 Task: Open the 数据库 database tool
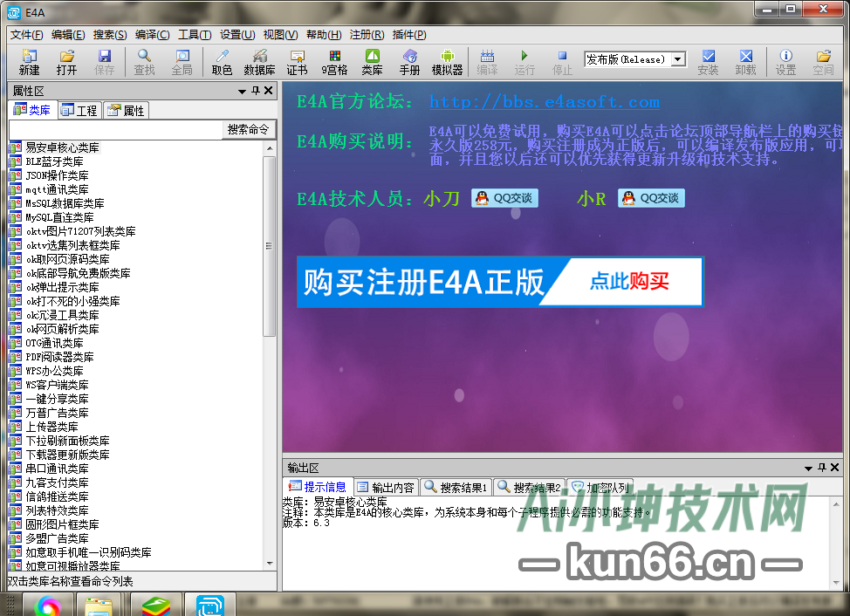coord(260,62)
